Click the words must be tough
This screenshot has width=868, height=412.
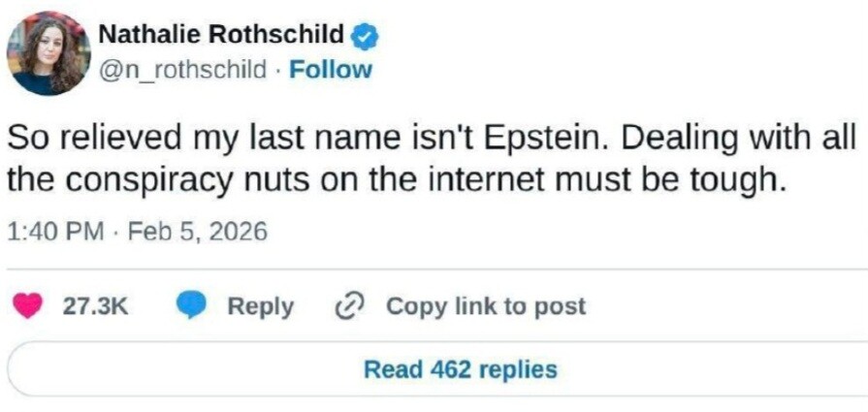(x=685, y=179)
